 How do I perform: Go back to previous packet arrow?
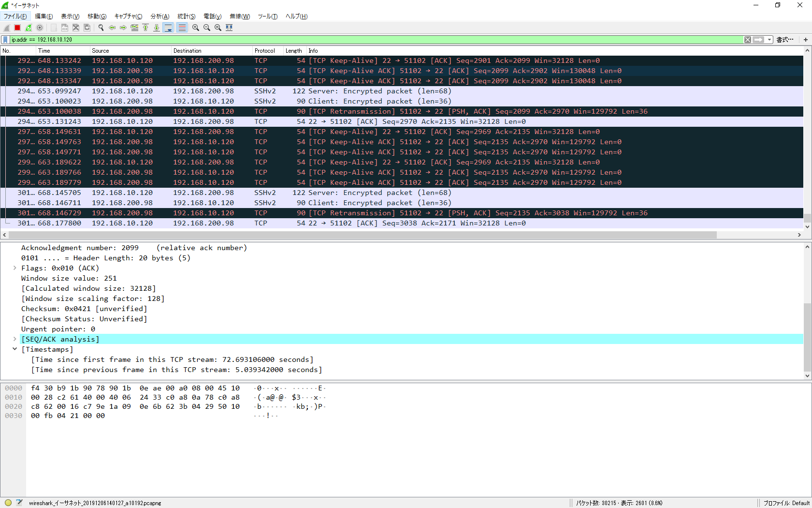pyautogui.click(x=112, y=28)
